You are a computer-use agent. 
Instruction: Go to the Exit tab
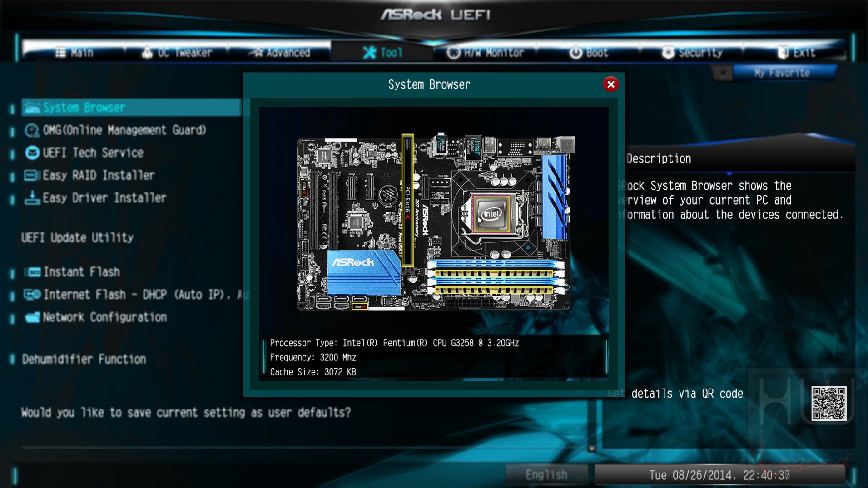coord(795,53)
